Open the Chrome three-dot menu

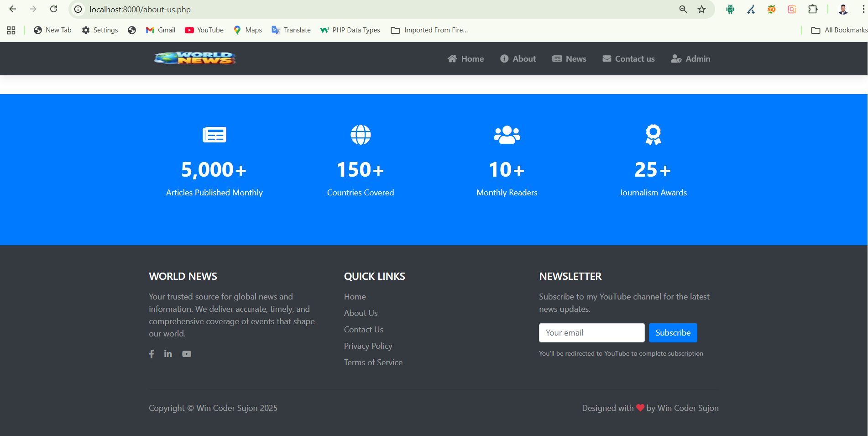863,10
